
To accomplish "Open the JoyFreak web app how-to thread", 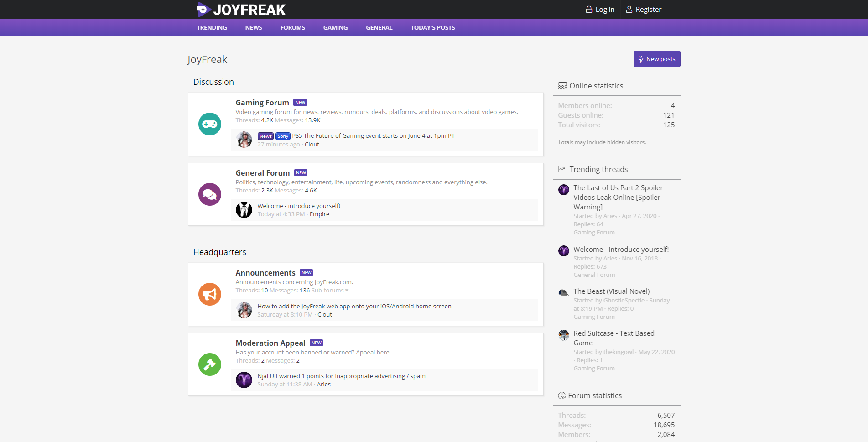I will [354, 307].
